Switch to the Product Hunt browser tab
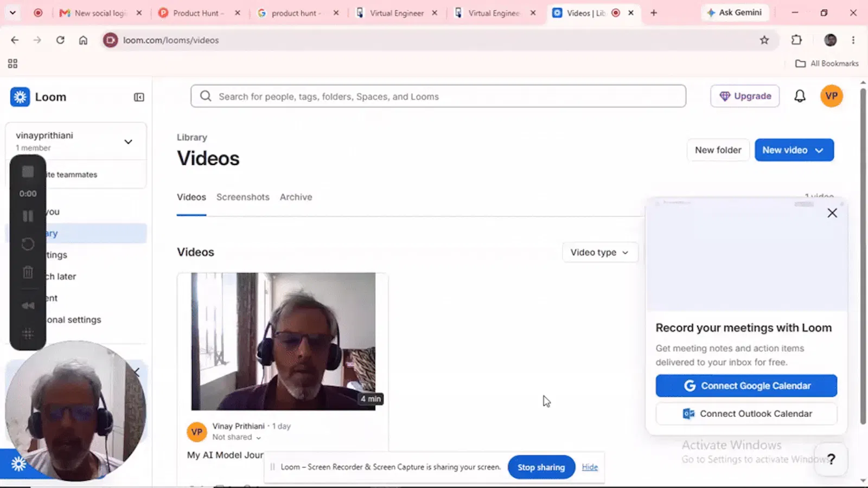This screenshot has height=488, width=868. (x=198, y=13)
